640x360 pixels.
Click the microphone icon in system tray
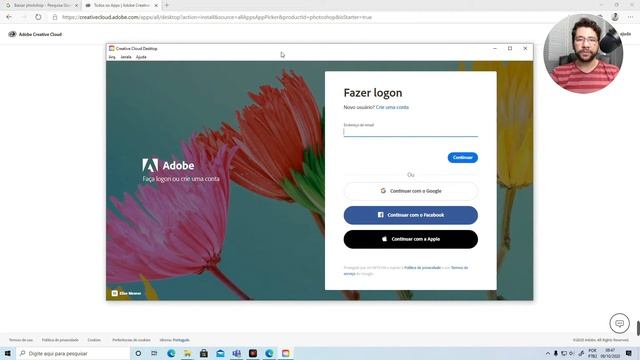click(x=556, y=353)
